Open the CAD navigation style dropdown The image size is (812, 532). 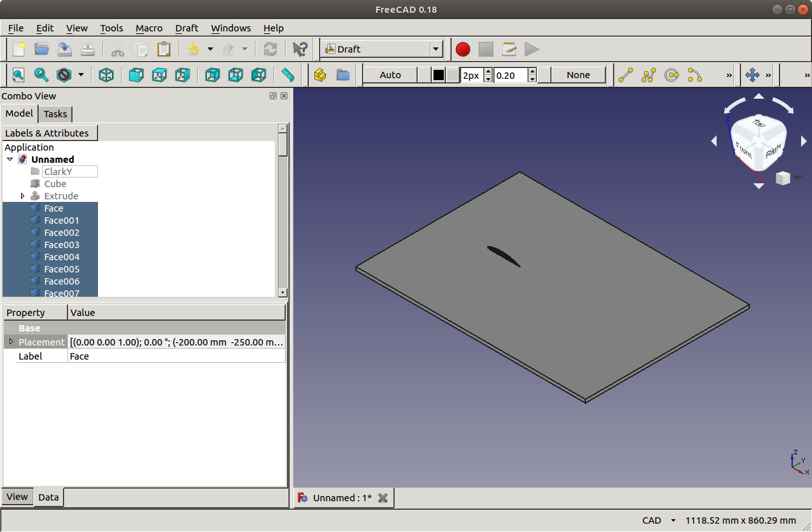[x=672, y=520]
